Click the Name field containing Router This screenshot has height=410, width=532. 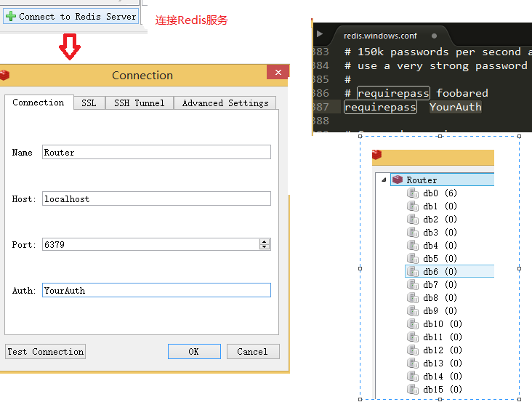pyautogui.click(x=156, y=152)
